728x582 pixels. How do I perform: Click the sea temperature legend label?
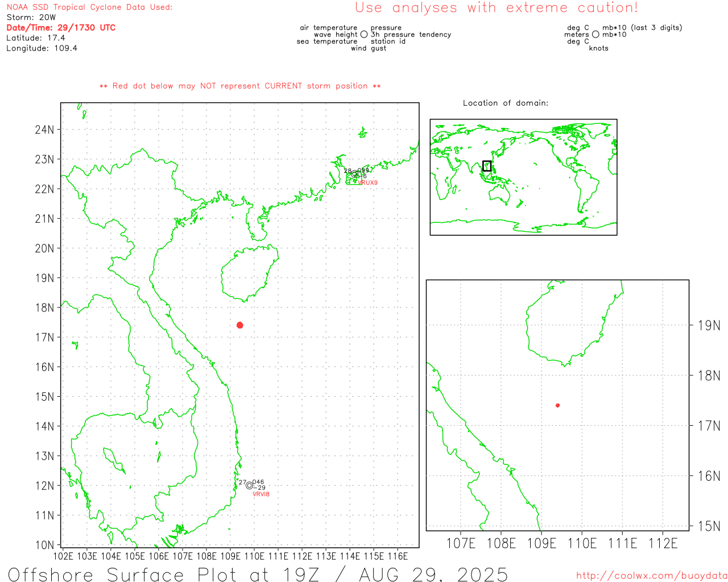pyautogui.click(x=327, y=41)
